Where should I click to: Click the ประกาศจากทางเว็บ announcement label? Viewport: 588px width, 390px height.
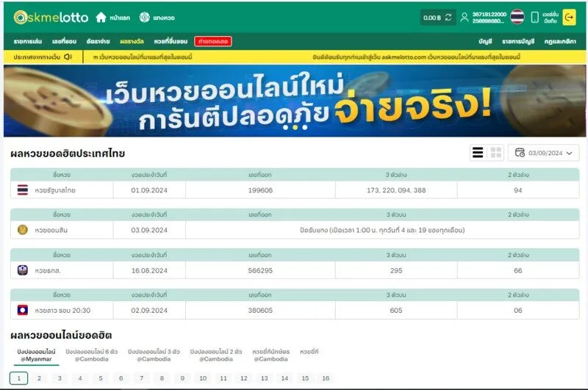37,57
